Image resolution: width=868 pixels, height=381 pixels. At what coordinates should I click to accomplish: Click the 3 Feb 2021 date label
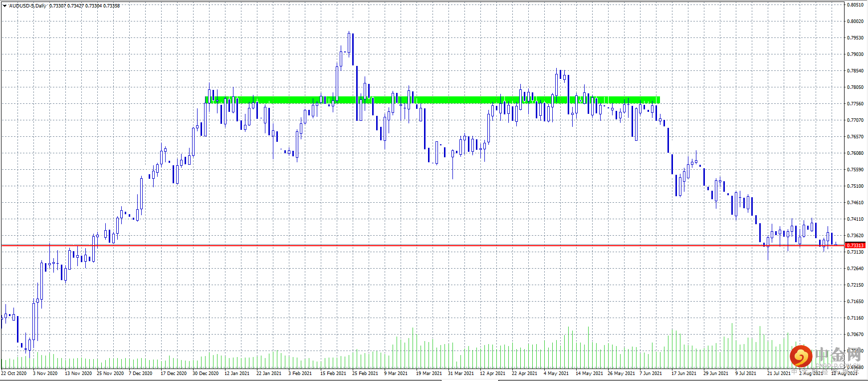tap(300, 374)
